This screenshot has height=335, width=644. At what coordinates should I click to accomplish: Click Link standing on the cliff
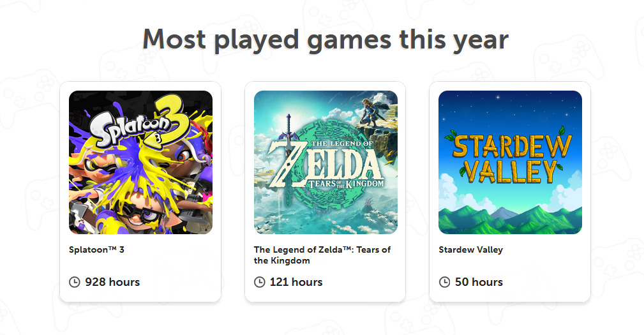point(373,112)
